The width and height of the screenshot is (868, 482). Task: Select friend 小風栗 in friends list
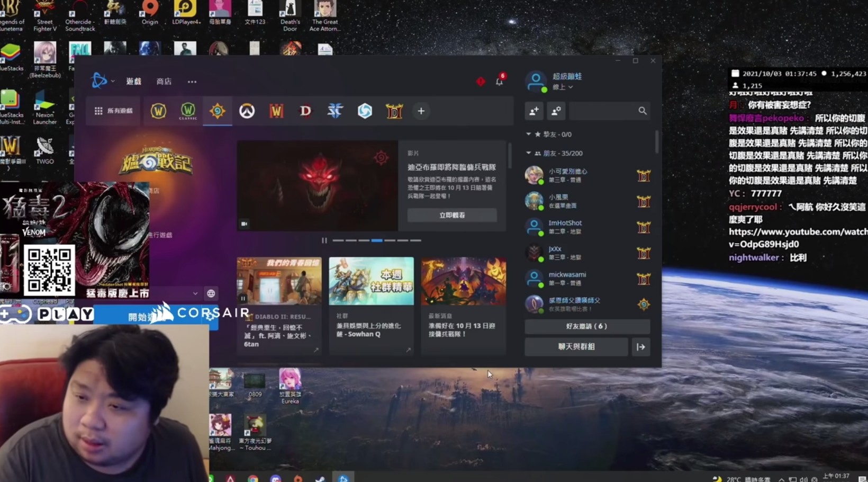(x=587, y=201)
